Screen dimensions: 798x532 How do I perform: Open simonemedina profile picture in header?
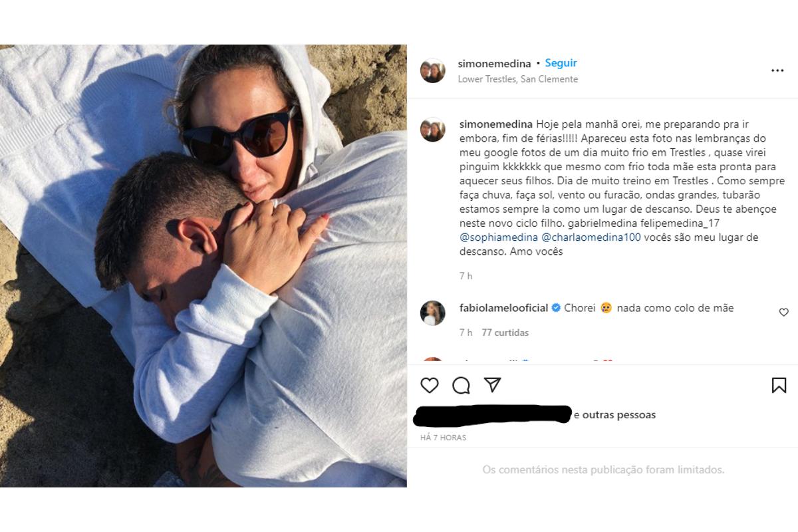[x=433, y=70]
